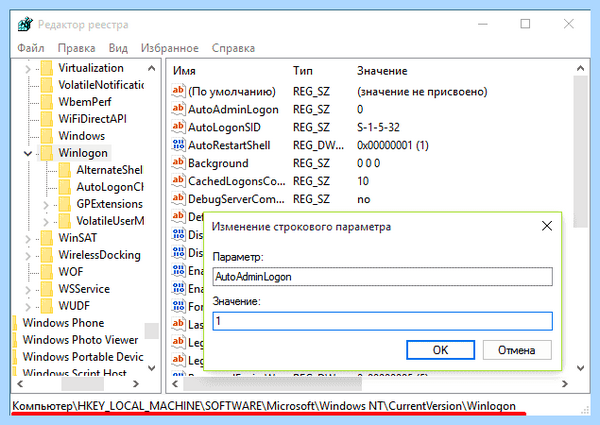Image resolution: width=600 pixels, height=425 pixels.
Task: Expand the GPExtensions tree node
Action: (46, 205)
